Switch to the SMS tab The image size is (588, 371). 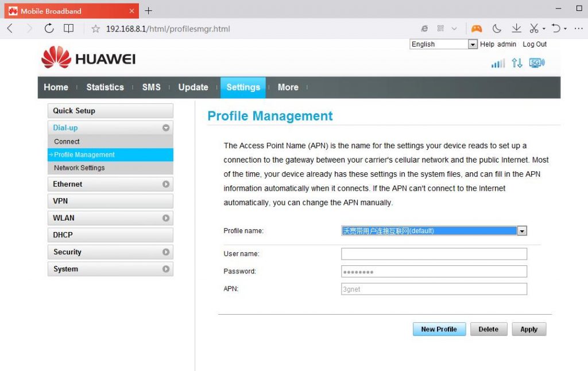pos(151,87)
